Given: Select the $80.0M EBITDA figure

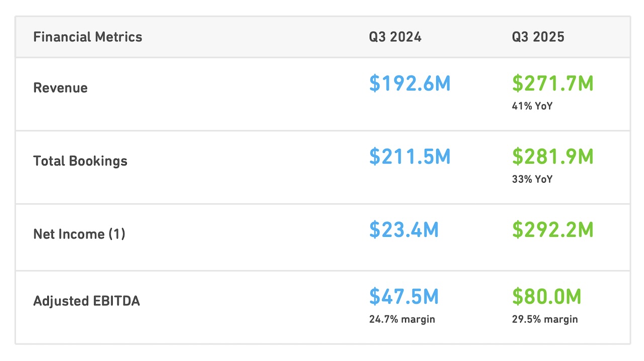Looking at the screenshot, I should pyautogui.click(x=547, y=297).
